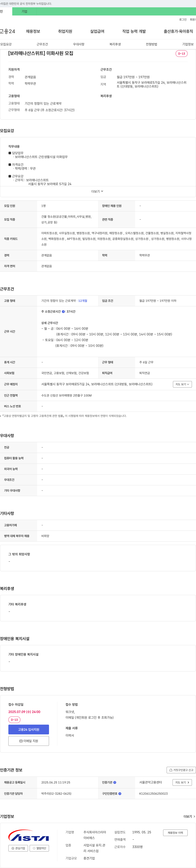Jump to 전형방법 section tab
Viewport: 196px width, 868px height.
point(151,44)
